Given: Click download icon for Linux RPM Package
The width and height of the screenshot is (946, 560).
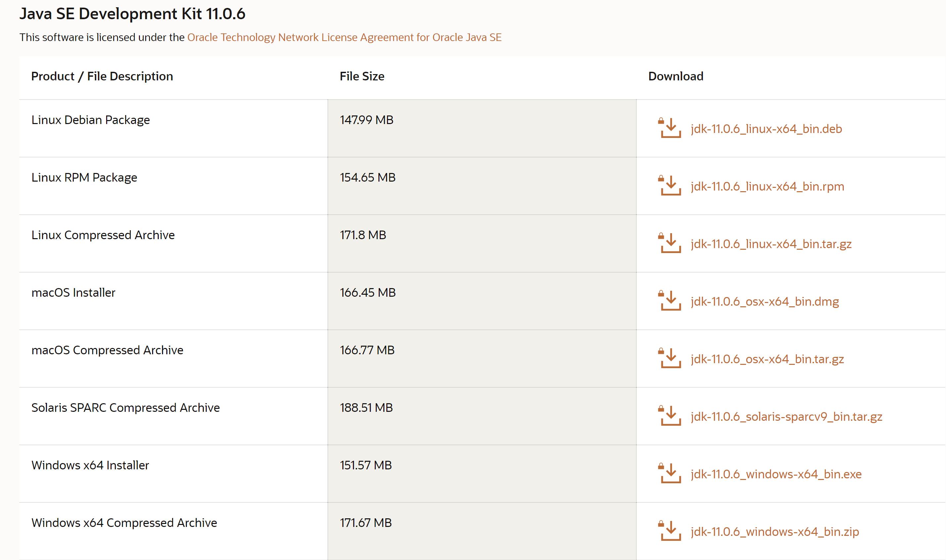Looking at the screenshot, I should point(669,185).
